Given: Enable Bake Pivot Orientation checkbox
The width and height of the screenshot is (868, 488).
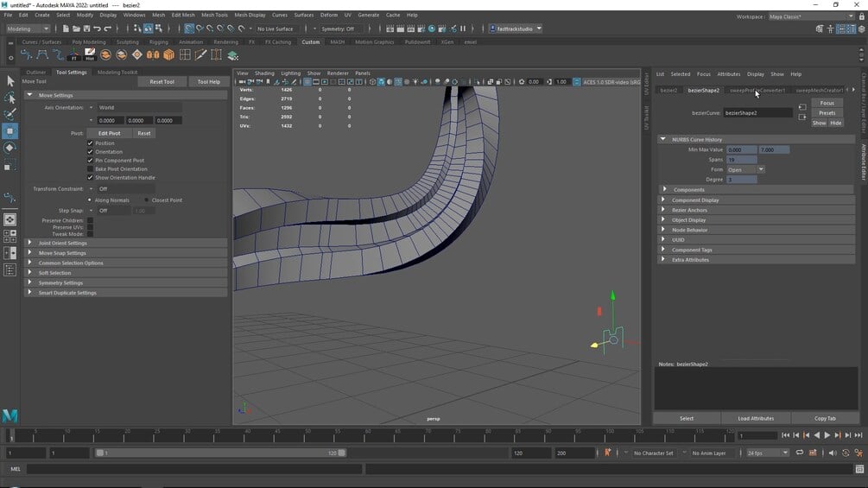Looking at the screenshot, I should coord(90,169).
